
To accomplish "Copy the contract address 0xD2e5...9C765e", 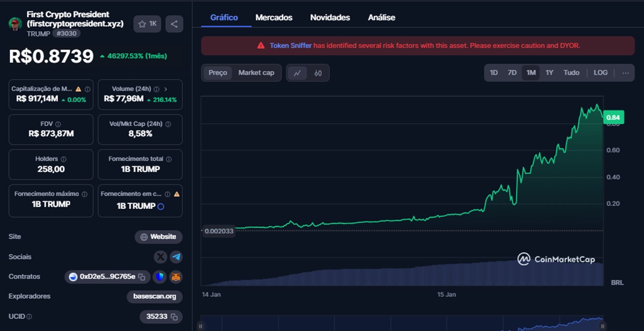I will 142,277.
